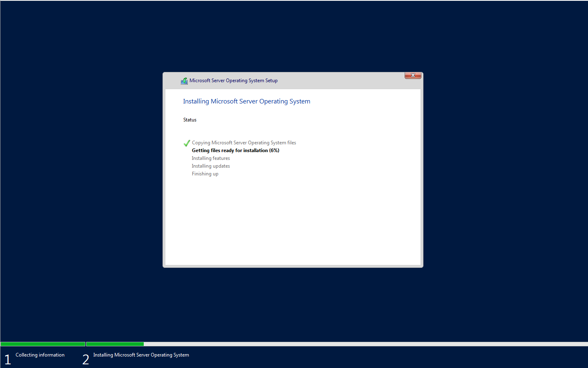This screenshot has height=368, width=588.
Task: Click the 'Microsoft Server Operating System Setup' window title
Action: (233, 81)
